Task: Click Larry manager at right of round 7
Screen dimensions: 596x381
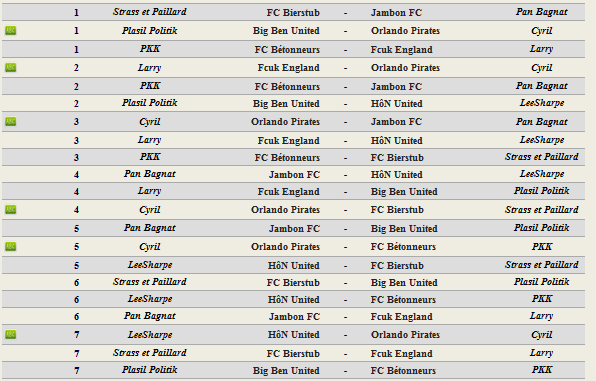Action: (x=541, y=353)
